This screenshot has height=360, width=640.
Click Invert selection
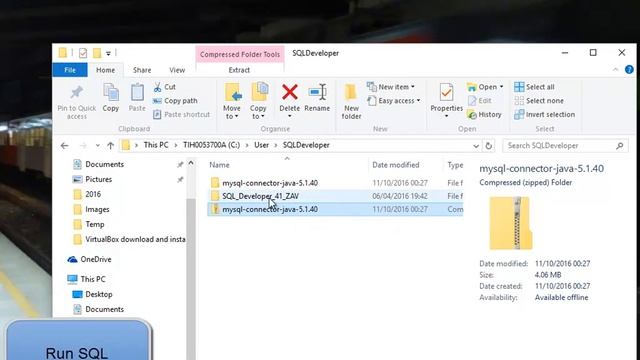544,115
